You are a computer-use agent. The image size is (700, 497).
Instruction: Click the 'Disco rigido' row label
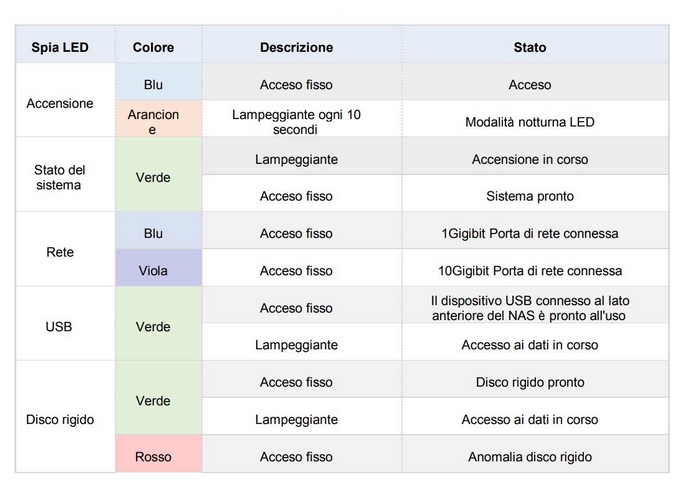pos(59,419)
